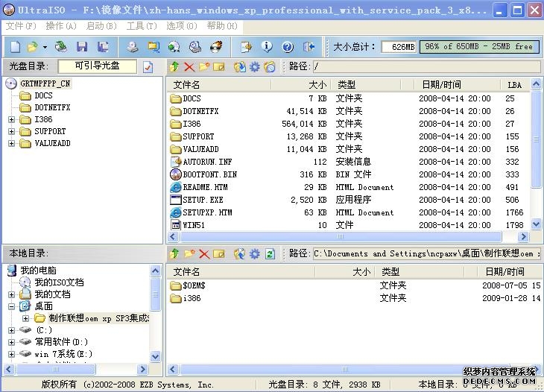Expand 常用软件 (D:) drive node
This screenshot has height=392, width=544.
pyautogui.click(x=11, y=342)
